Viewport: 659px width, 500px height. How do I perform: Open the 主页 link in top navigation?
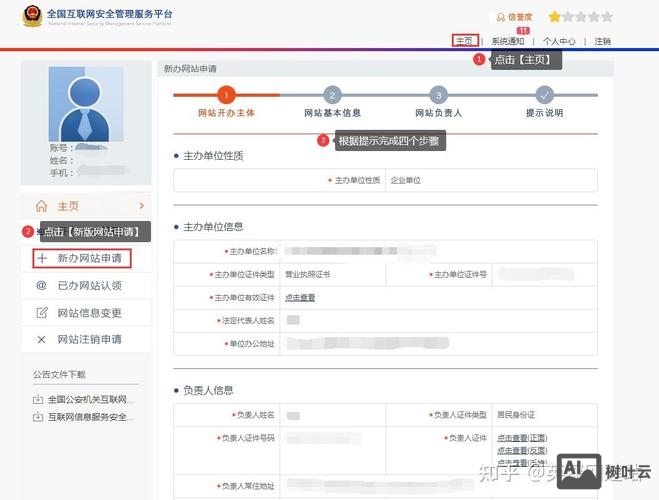click(465, 41)
